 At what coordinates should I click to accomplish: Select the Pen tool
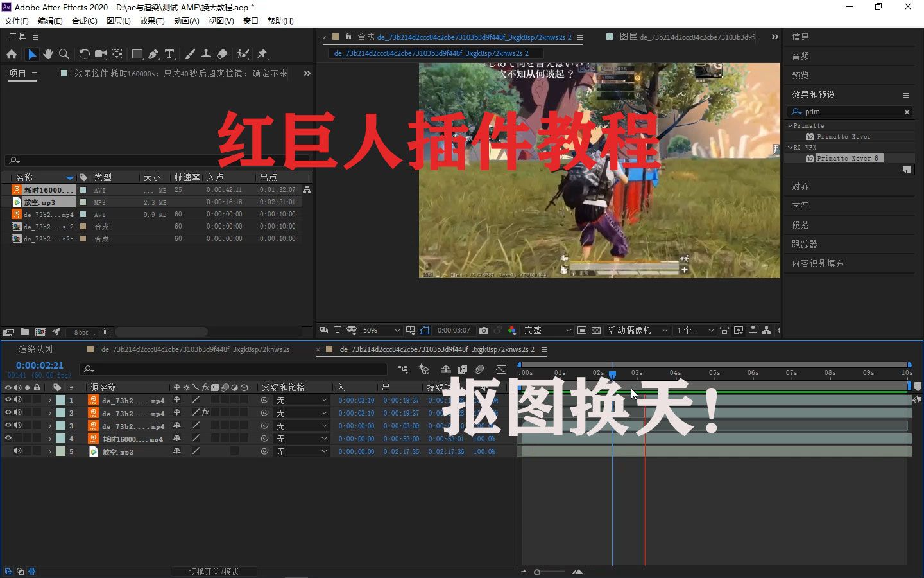[x=153, y=54]
